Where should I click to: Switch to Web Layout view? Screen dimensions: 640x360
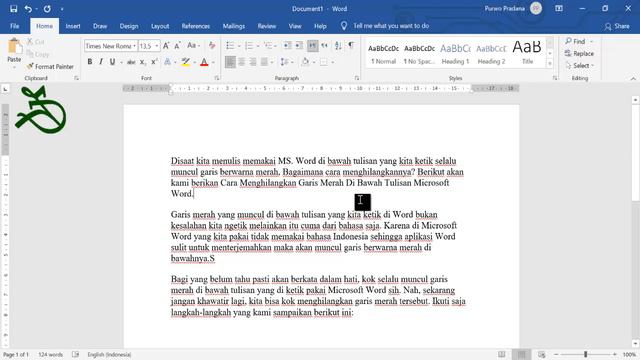(542, 354)
